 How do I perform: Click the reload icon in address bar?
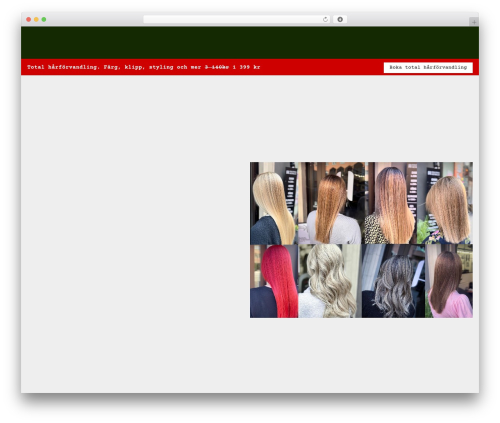pyautogui.click(x=325, y=19)
